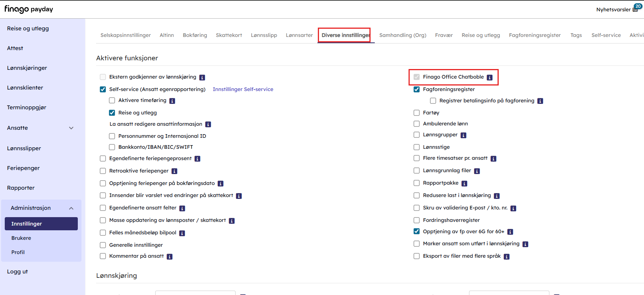Collapse the Administrasjon sidebar section

71,208
